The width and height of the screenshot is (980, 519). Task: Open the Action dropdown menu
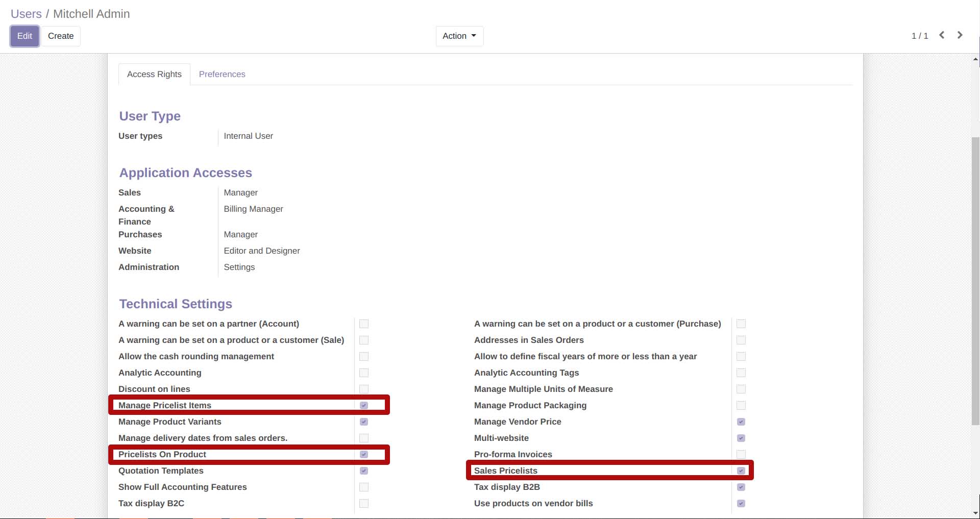(459, 36)
